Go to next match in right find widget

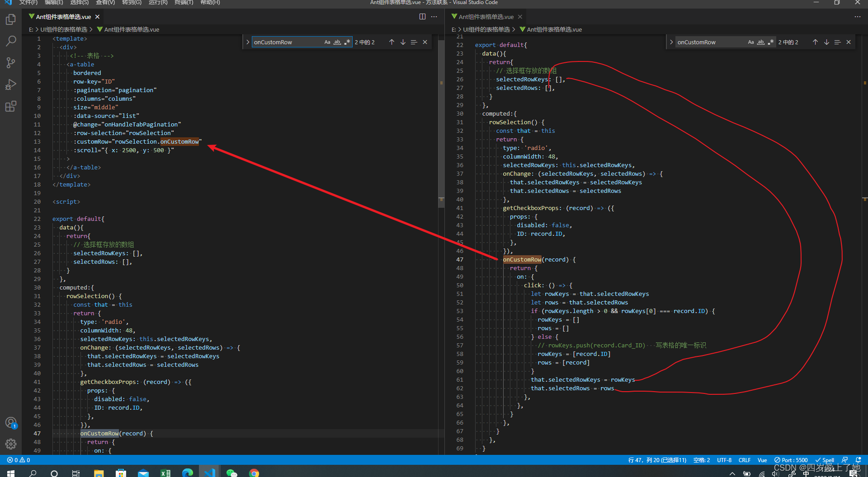coord(826,42)
